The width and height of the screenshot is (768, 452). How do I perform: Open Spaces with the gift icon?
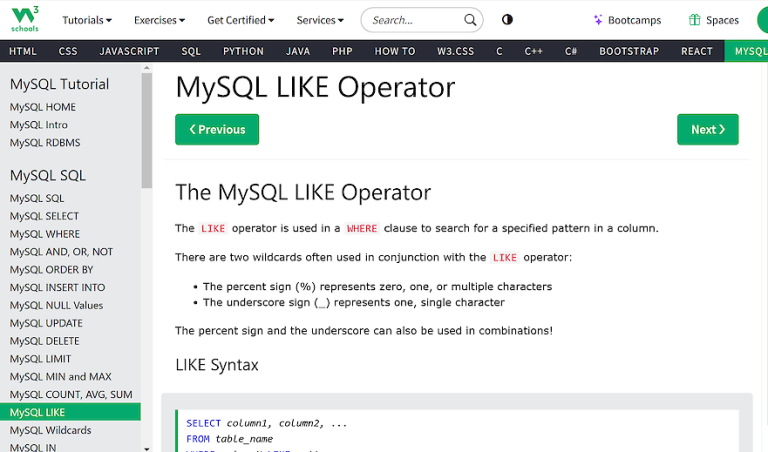(713, 20)
